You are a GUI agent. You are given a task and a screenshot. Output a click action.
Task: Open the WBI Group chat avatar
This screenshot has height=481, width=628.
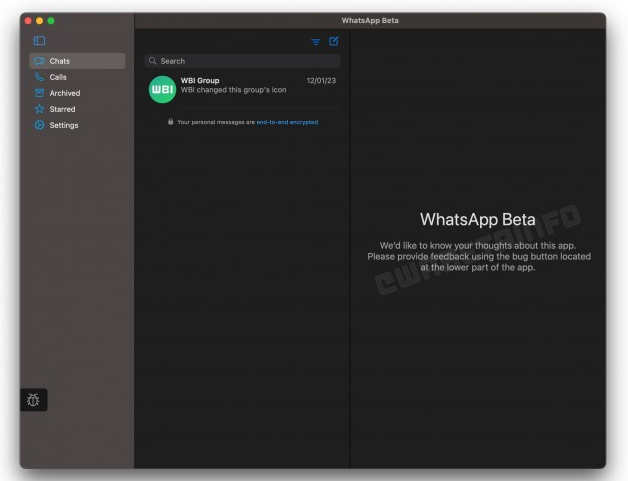pos(162,89)
